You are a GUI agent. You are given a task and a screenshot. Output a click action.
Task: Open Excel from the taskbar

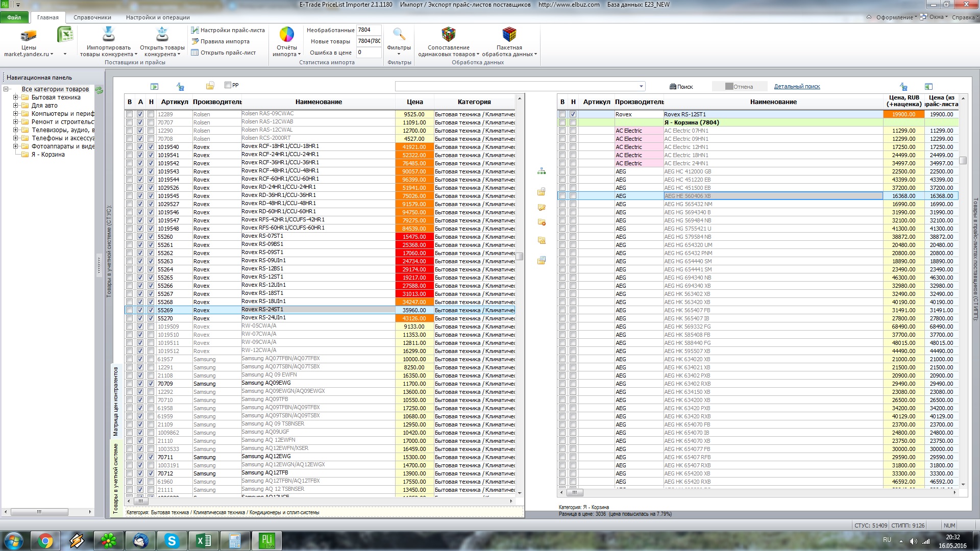click(203, 541)
